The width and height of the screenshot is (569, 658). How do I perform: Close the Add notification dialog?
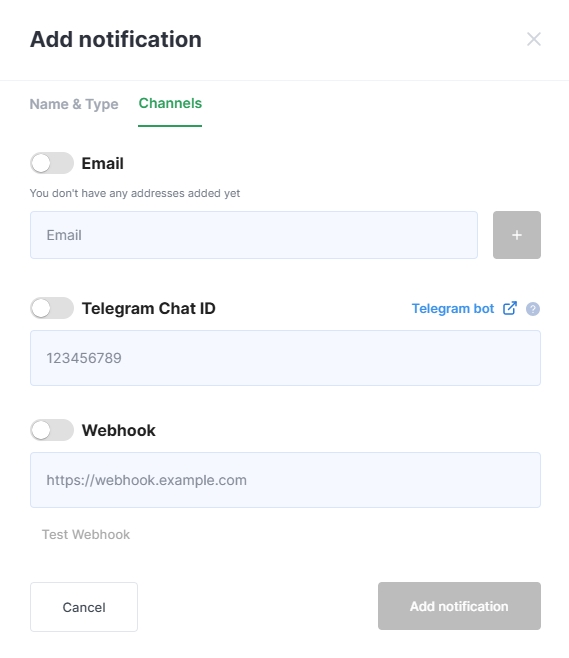[533, 39]
